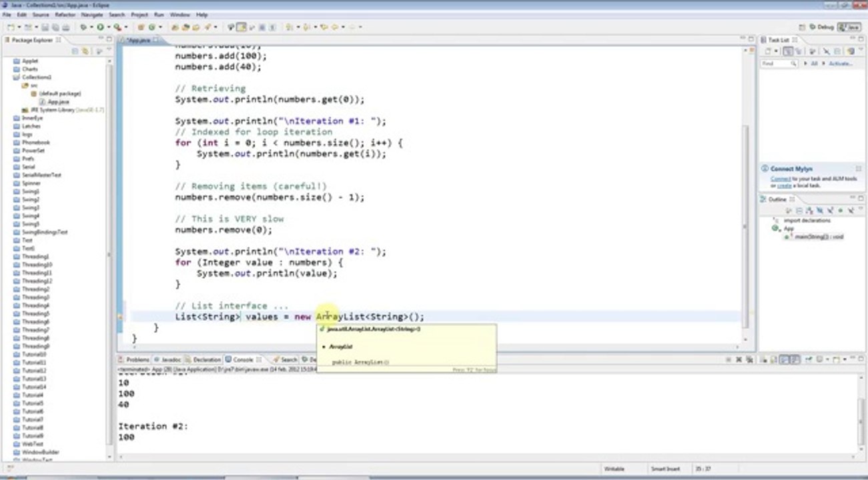The image size is (868, 480).
Task: Toggle Link with Editor in Package Explorer
Action: click(x=85, y=51)
